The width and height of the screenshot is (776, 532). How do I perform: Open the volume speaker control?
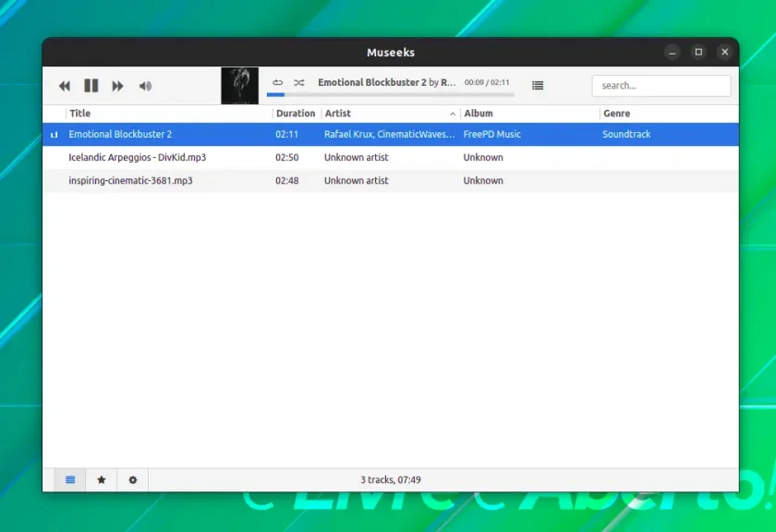tap(145, 86)
